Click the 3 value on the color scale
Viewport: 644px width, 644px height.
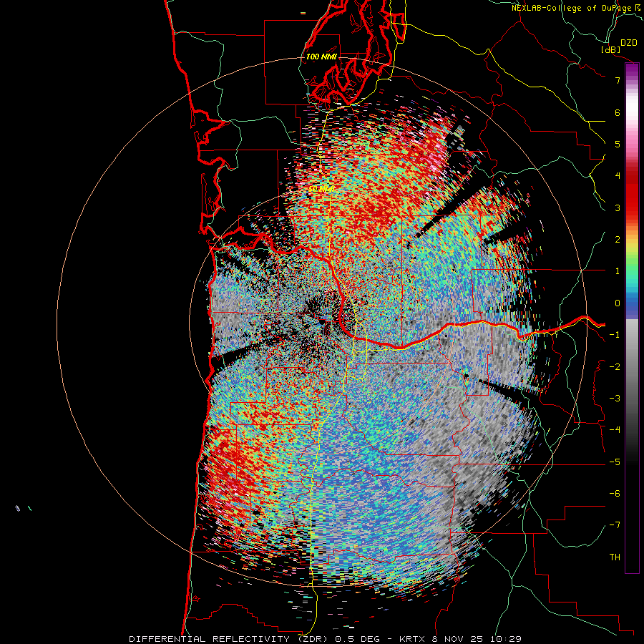pyautogui.click(x=618, y=208)
